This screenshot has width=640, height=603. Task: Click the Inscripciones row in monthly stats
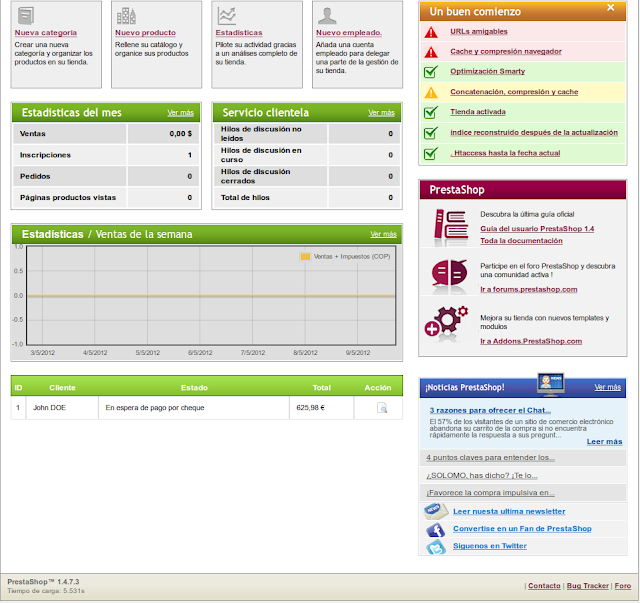[x=106, y=155]
